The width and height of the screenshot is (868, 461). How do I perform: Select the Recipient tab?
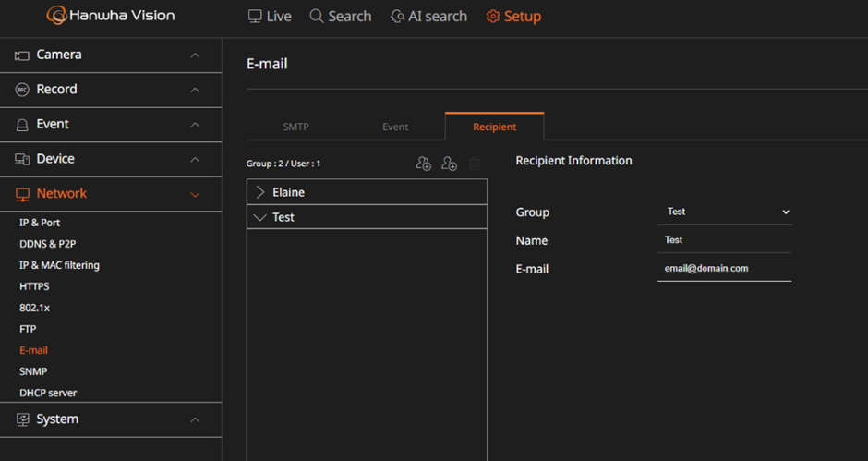(x=494, y=127)
